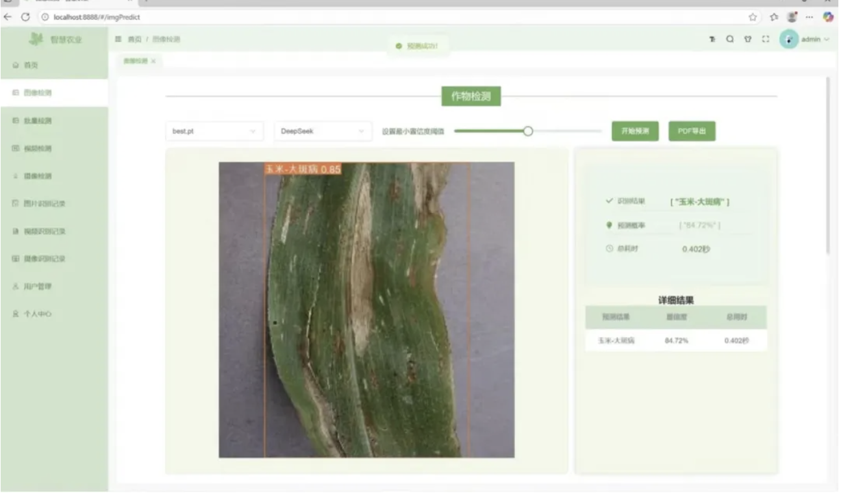
Task: Open the browser three-dots menu
Action: [x=810, y=17]
